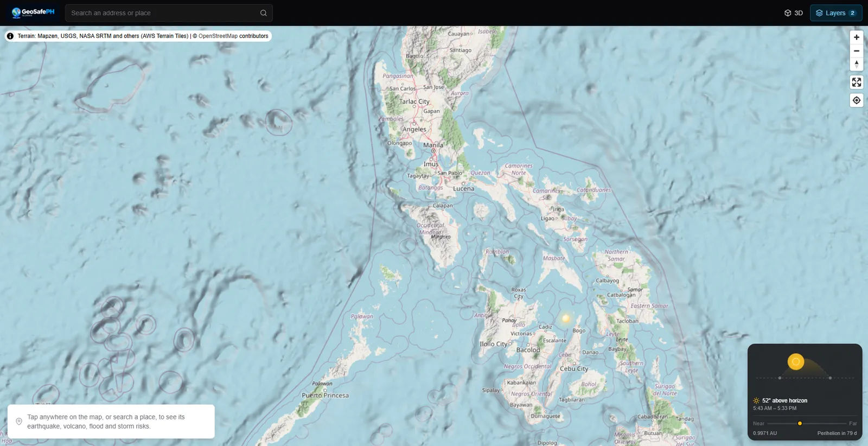The width and height of the screenshot is (868, 446).
Task: Click the location pin icon in hint box
Action: [x=19, y=422]
